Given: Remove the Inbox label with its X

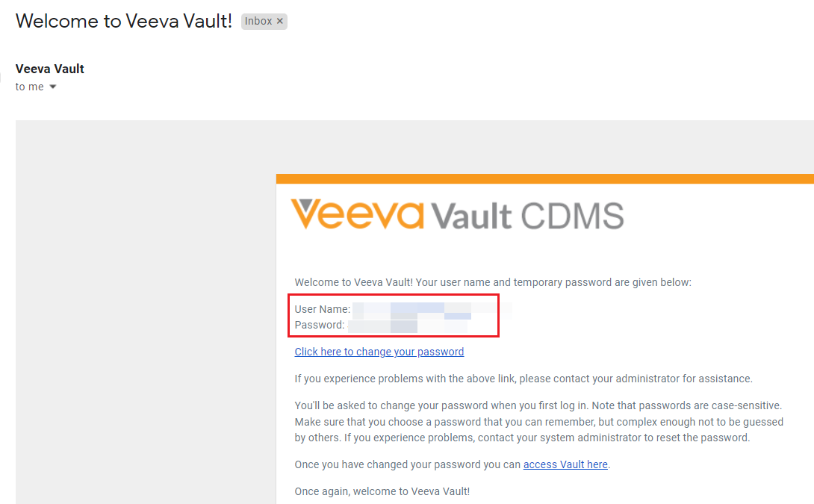Looking at the screenshot, I should point(280,22).
